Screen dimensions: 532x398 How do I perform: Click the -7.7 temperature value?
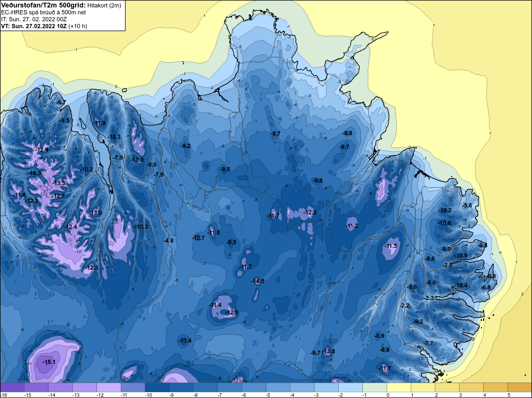pos(428,343)
